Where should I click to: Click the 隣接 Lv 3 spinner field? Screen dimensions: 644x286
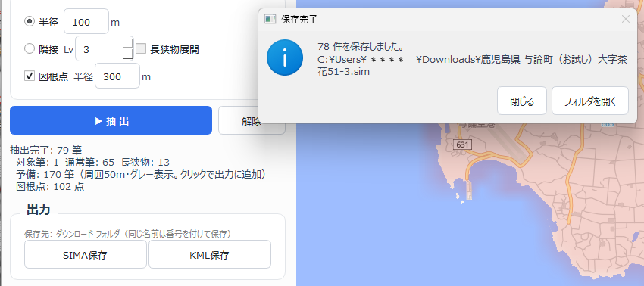(x=105, y=49)
